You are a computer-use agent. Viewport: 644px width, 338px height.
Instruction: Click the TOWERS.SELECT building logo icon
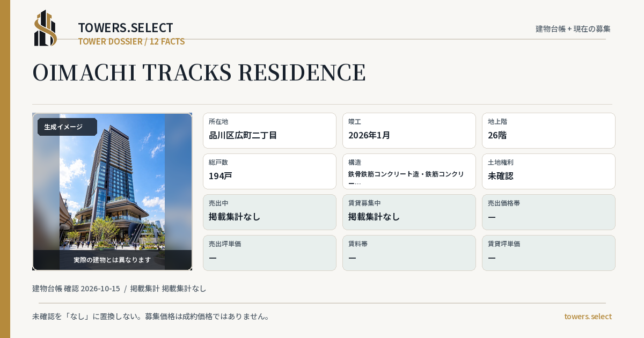click(46, 28)
